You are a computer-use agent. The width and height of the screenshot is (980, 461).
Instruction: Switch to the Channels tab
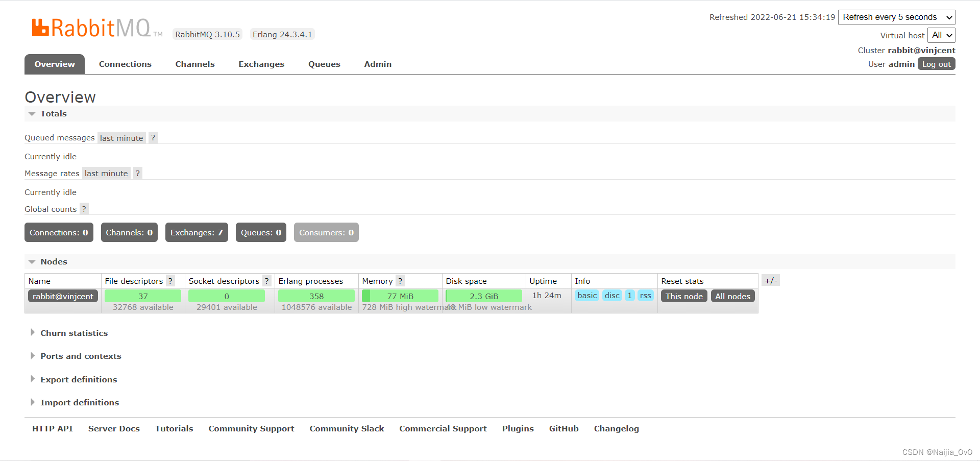[195, 64]
